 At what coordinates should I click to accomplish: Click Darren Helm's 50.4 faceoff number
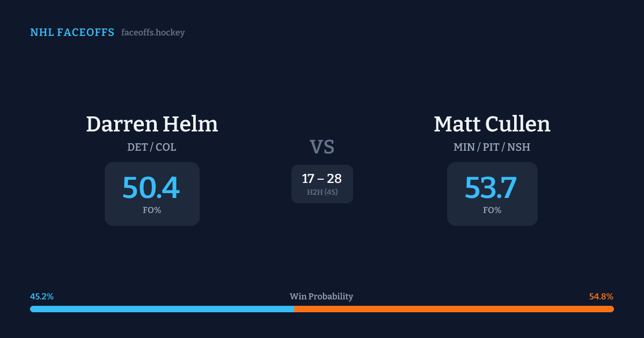click(x=151, y=187)
